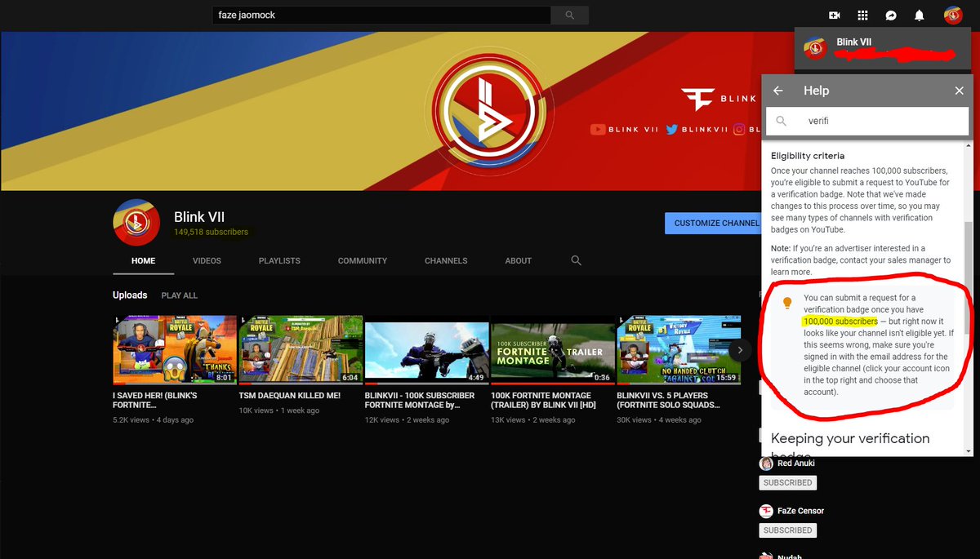Image resolution: width=980 pixels, height=559 pixels.
Task: Click the search box containing faze jaomock
Action: [x=381, y=15]
